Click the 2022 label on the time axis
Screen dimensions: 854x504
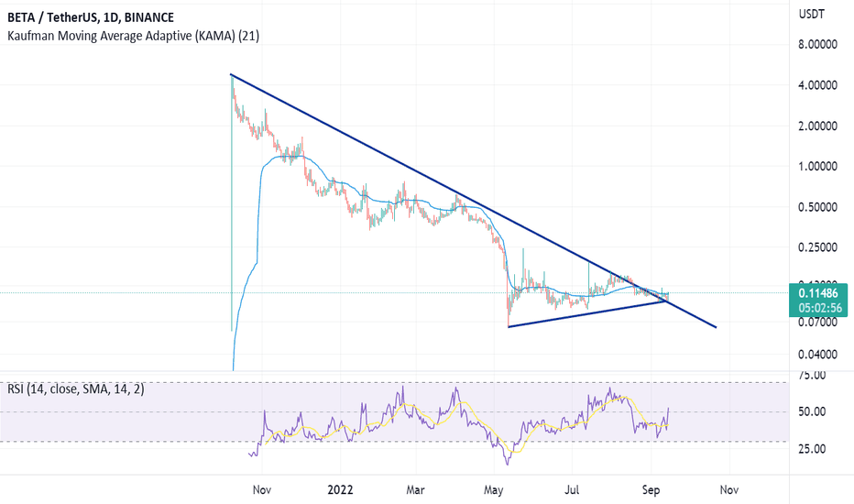point(340,490)
